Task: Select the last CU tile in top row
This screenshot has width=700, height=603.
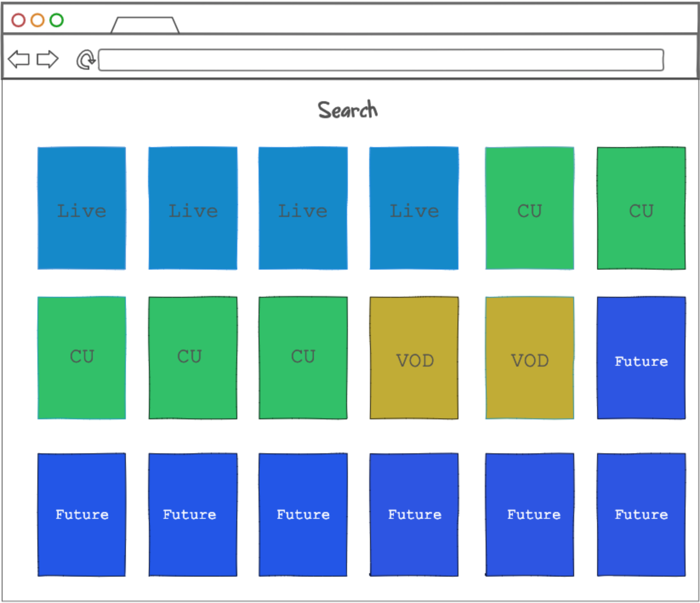Action: coord(641,208)
